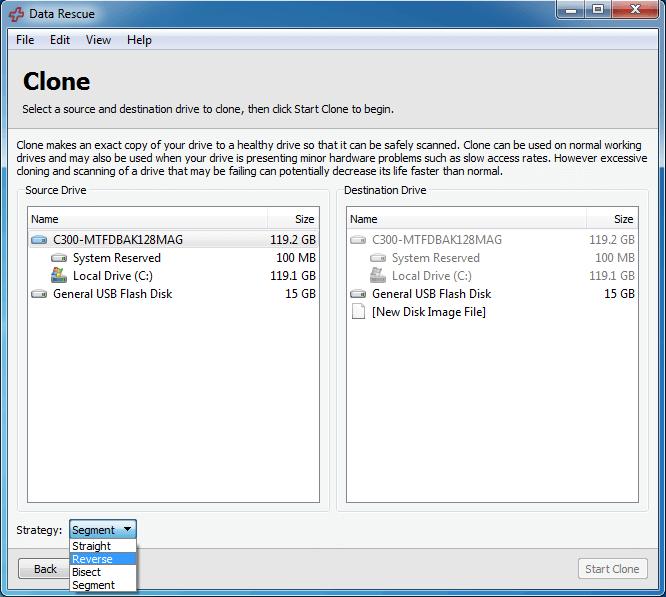Click Size column header in Destination Drive

pos(612,219)
